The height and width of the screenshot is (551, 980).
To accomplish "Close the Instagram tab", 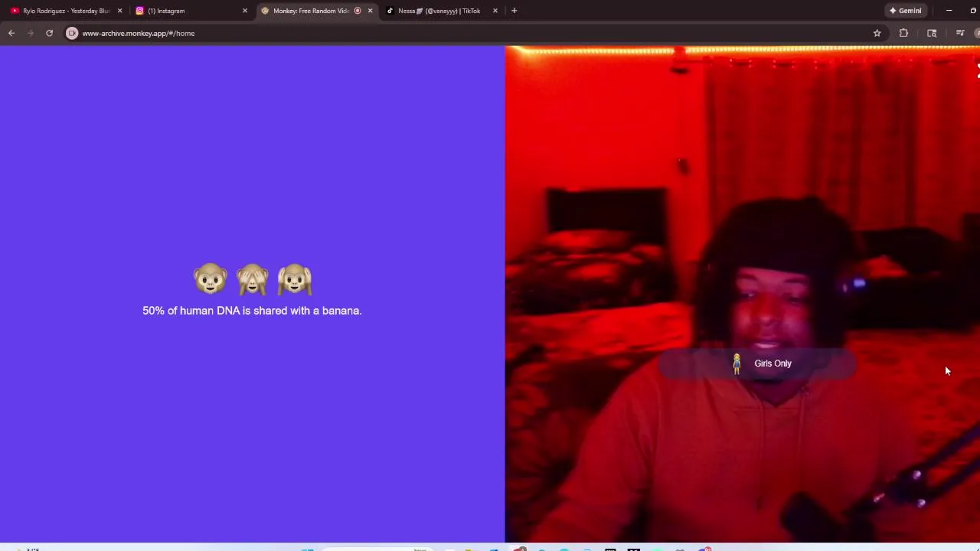I will [245, 11].
